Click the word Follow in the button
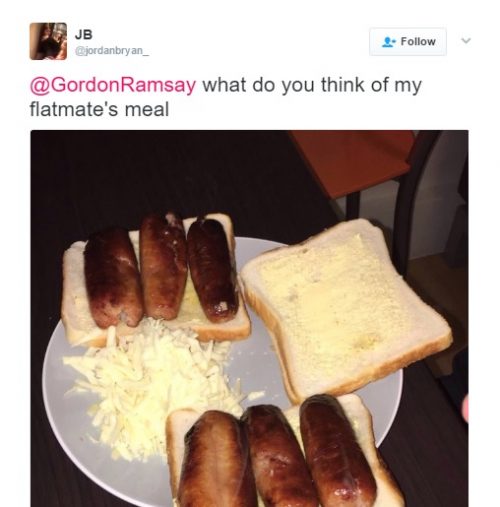The height and width of the screenshot is (507, 500). [418, 42]
